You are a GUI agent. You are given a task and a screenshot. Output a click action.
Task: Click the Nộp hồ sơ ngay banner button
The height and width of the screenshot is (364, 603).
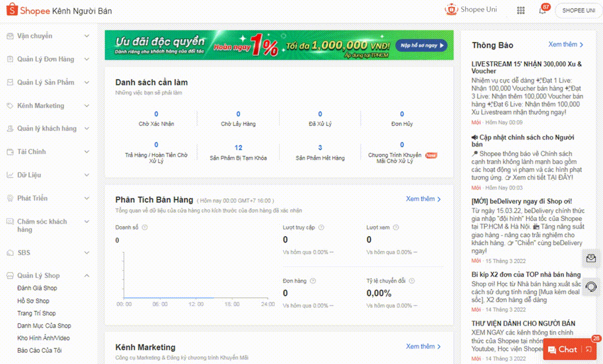tap(421, 45)
